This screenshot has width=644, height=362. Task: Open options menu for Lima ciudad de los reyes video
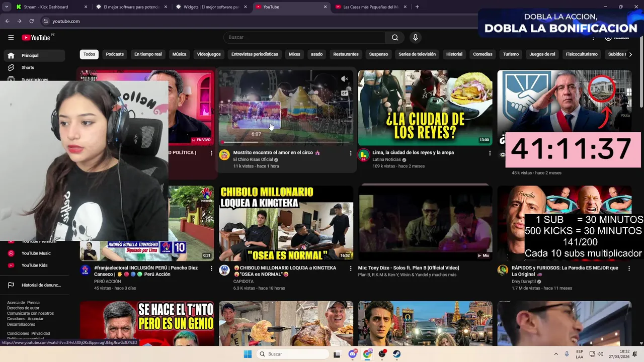490,153
